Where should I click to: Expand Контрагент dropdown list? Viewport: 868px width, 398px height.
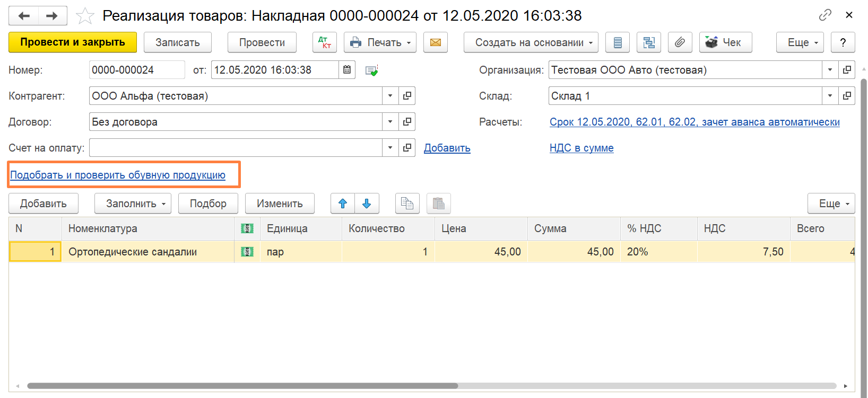[390, 96]
